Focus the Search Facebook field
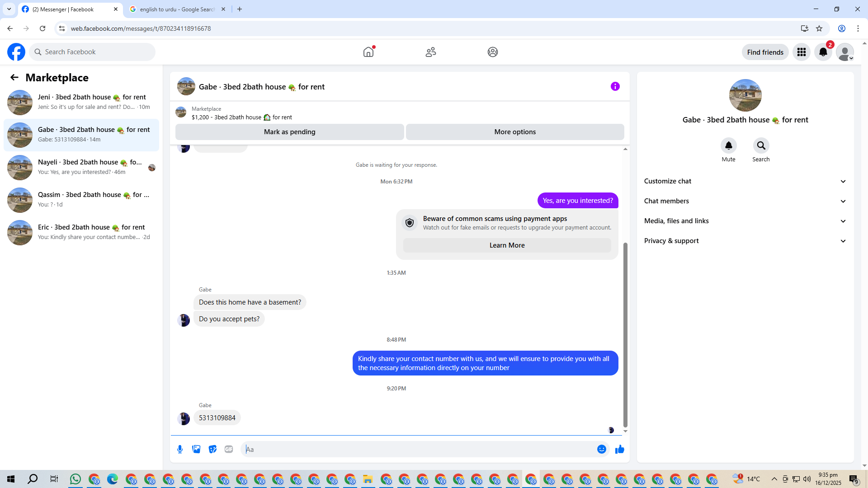Viewport: 868px width, 488px height. point(93,52)
